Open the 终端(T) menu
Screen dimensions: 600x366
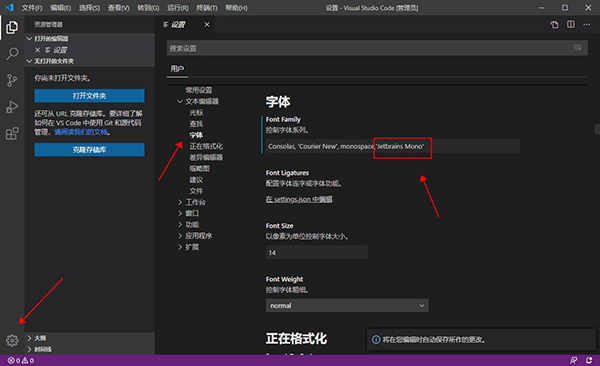207,8
